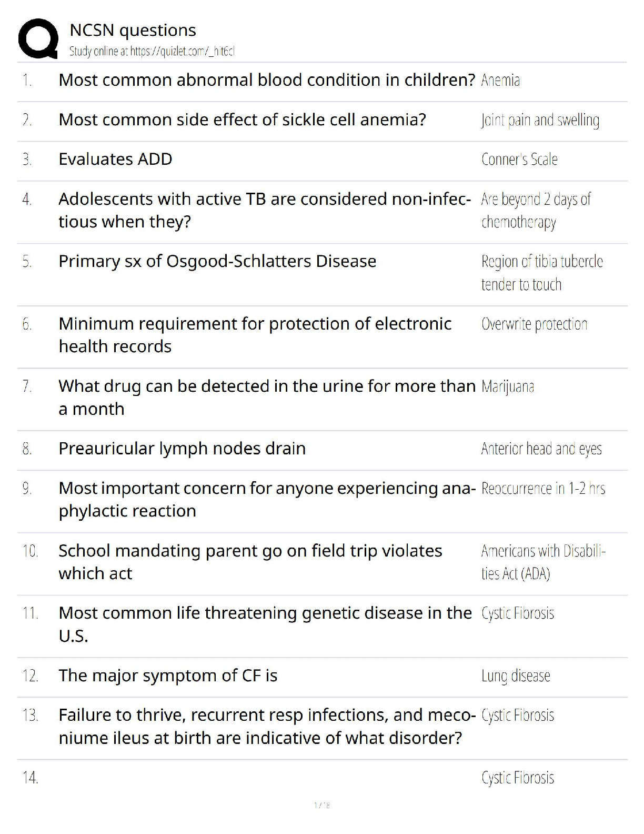
Task: Click the active TB adolescents question
Action: coord(264,210)
